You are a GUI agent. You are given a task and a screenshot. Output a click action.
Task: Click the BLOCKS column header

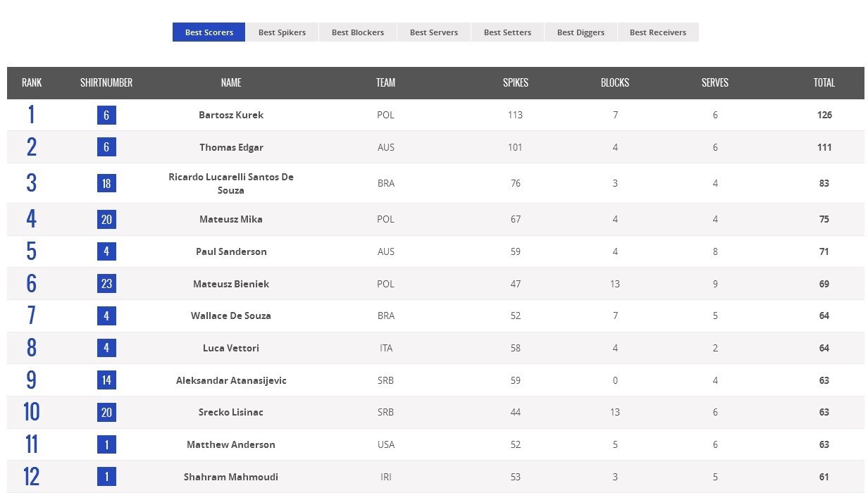(x=614, y=82)
